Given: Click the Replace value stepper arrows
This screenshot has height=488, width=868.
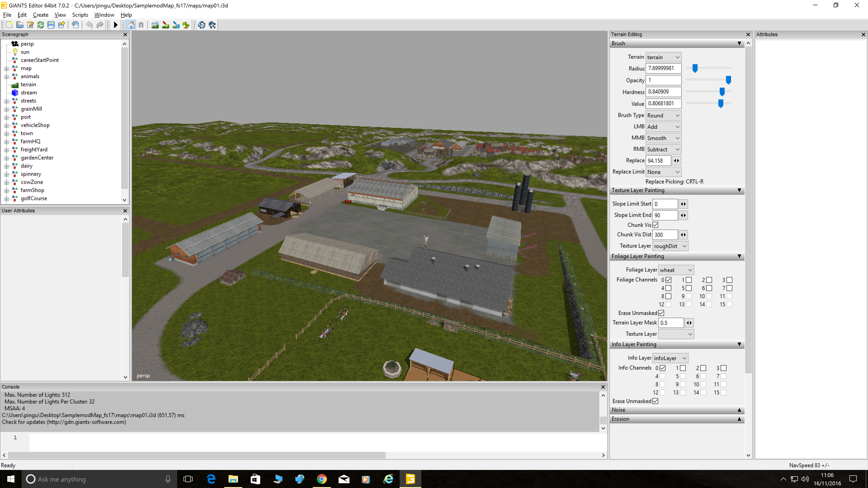Looking at the screenshot, I should 676,161.
